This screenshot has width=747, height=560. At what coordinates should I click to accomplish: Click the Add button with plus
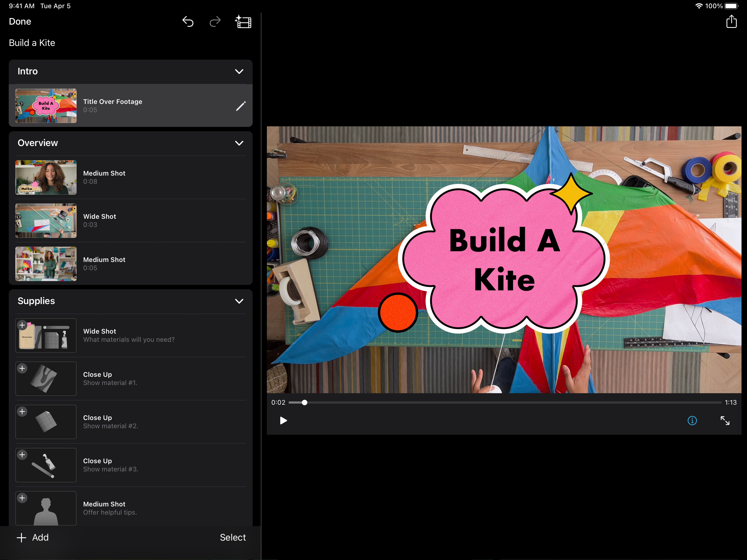click(x=33, y=537)
